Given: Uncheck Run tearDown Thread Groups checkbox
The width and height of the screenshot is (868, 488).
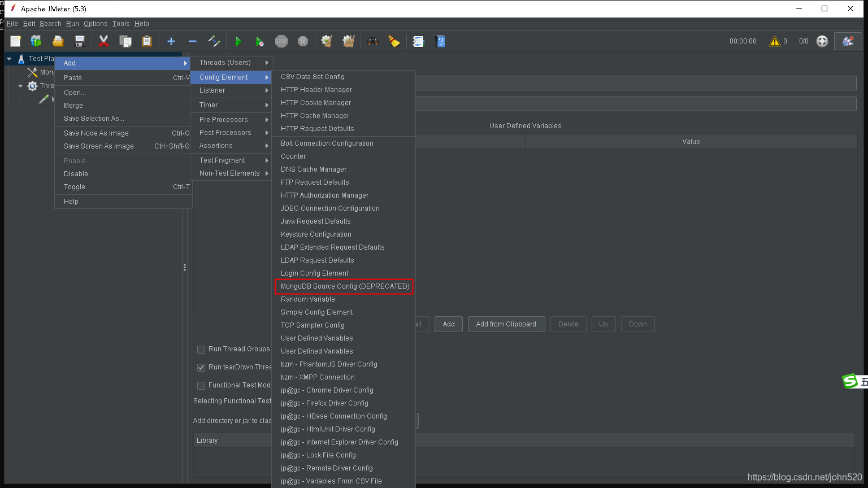Looking at the screenshot, I should click(201, 368).
